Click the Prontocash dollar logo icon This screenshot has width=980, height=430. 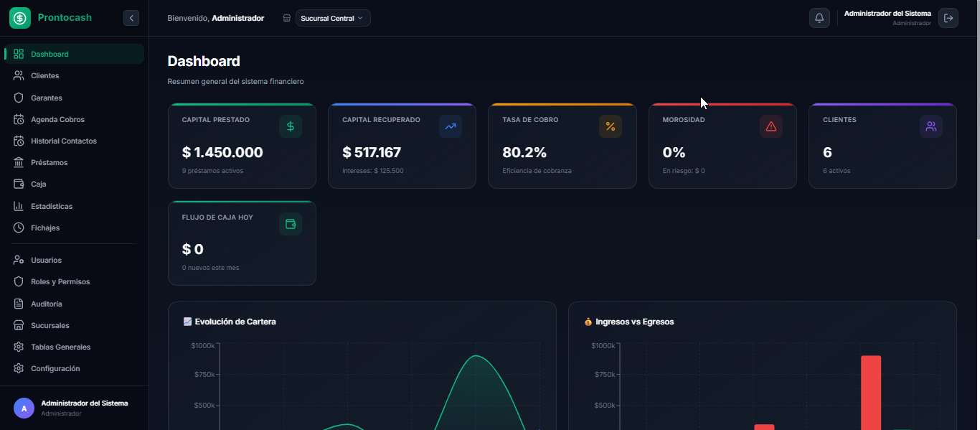[x=20, y=18]
